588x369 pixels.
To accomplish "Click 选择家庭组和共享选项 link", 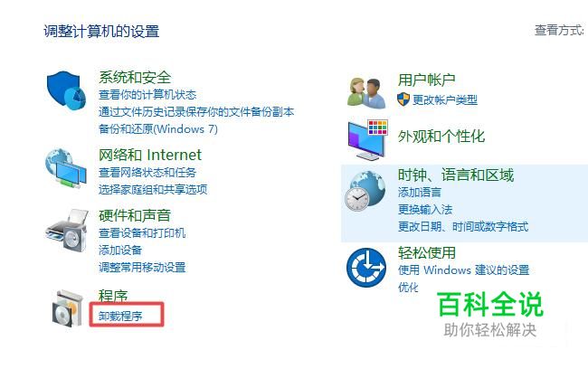I will [x=153, y=189].
